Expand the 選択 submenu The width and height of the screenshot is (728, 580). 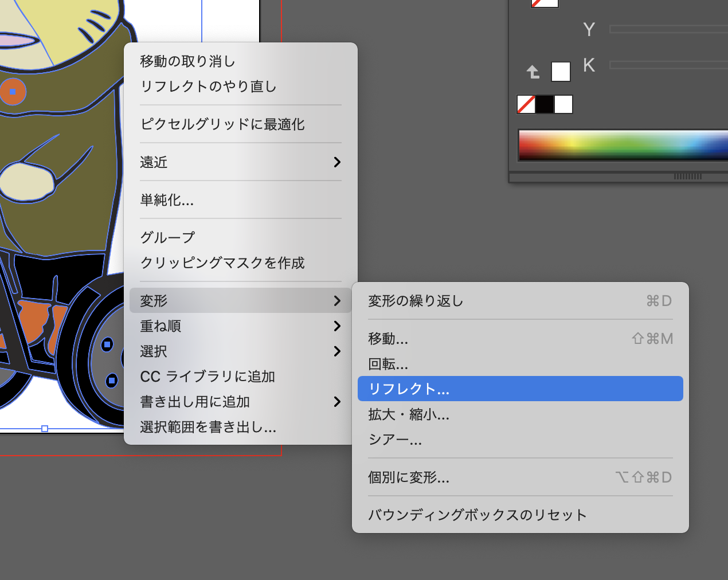(240, 351)
